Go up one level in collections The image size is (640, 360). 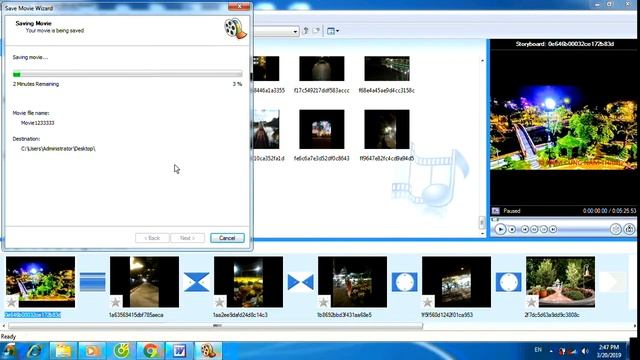point(305,31)
